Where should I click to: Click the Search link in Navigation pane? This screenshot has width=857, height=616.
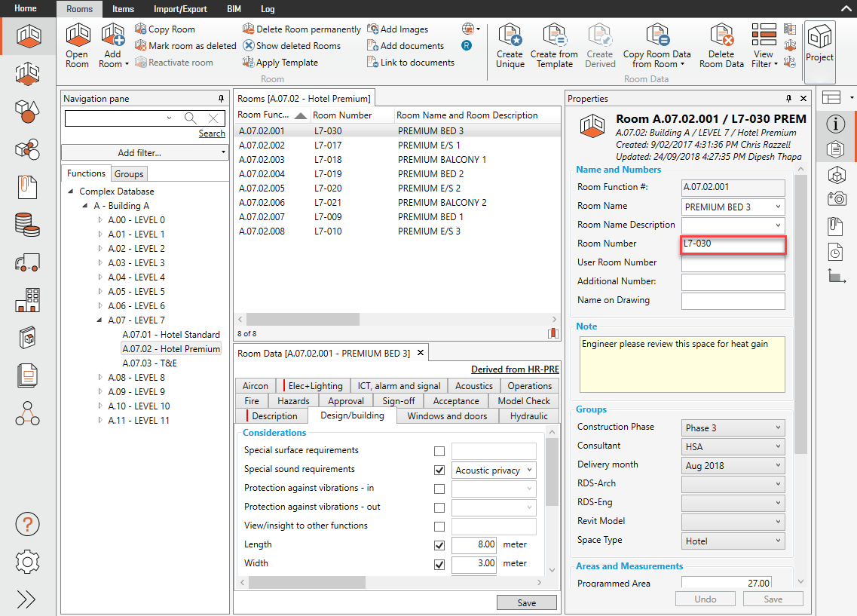pos(212,133)
